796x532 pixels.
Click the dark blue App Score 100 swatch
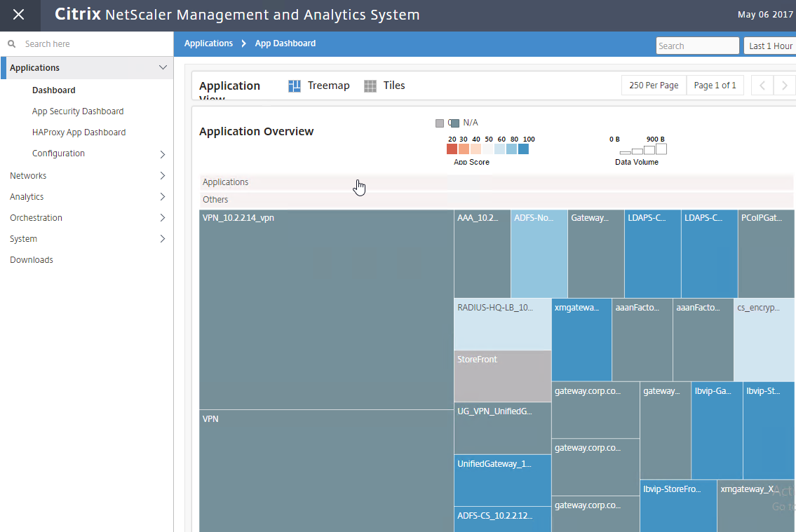[x=523, y=149]
